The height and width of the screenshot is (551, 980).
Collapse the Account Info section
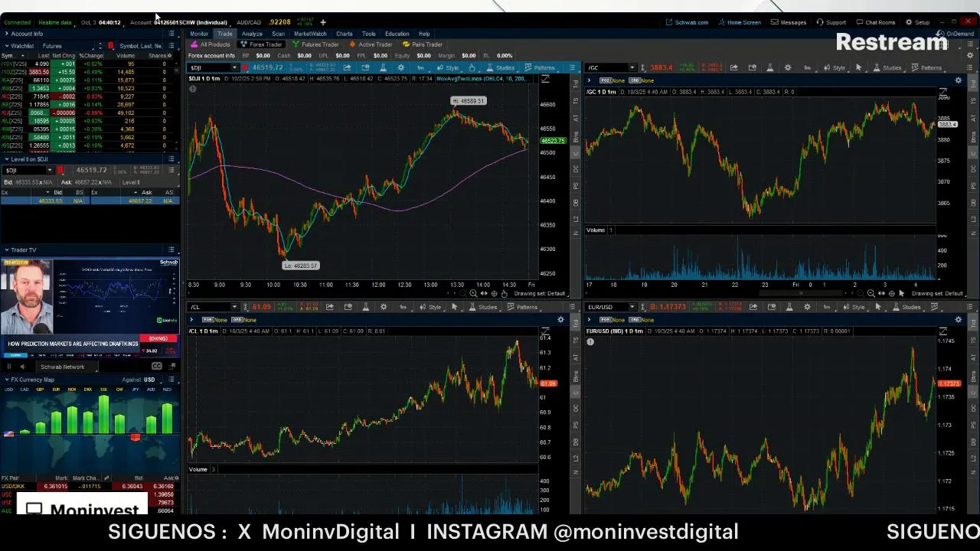click(x=7, y=34)
